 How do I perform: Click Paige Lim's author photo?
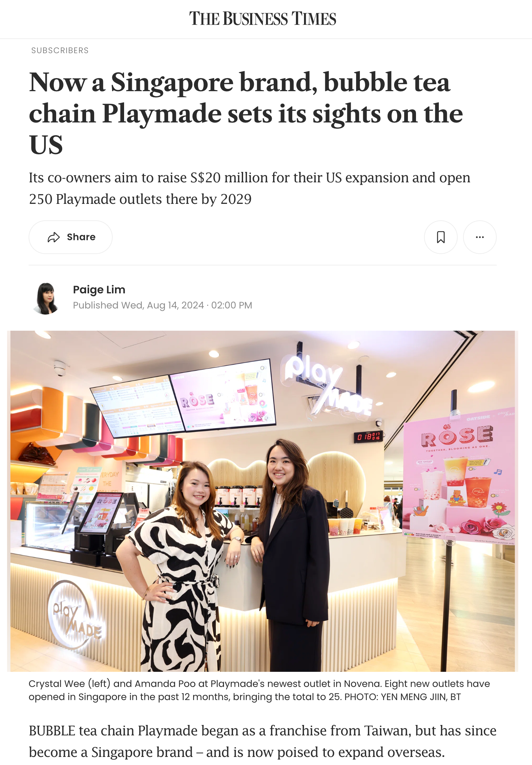tap(46, 298)
